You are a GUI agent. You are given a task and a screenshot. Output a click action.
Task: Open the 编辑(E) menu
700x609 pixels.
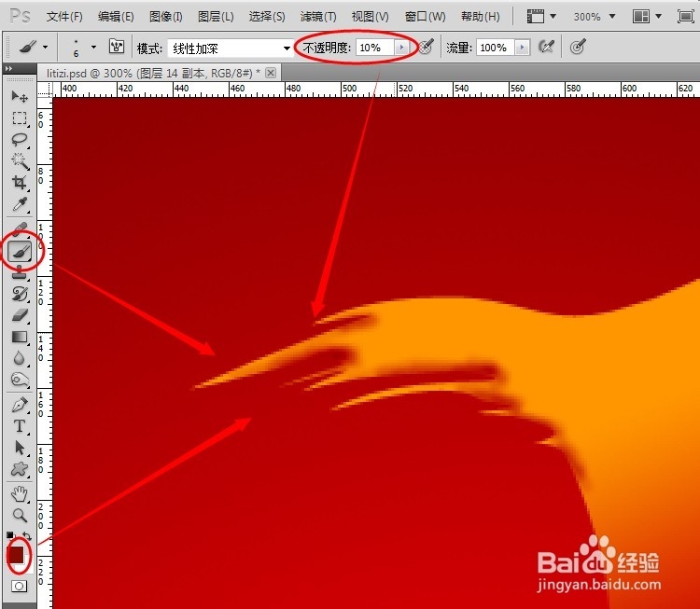click(x=116, y=17)
